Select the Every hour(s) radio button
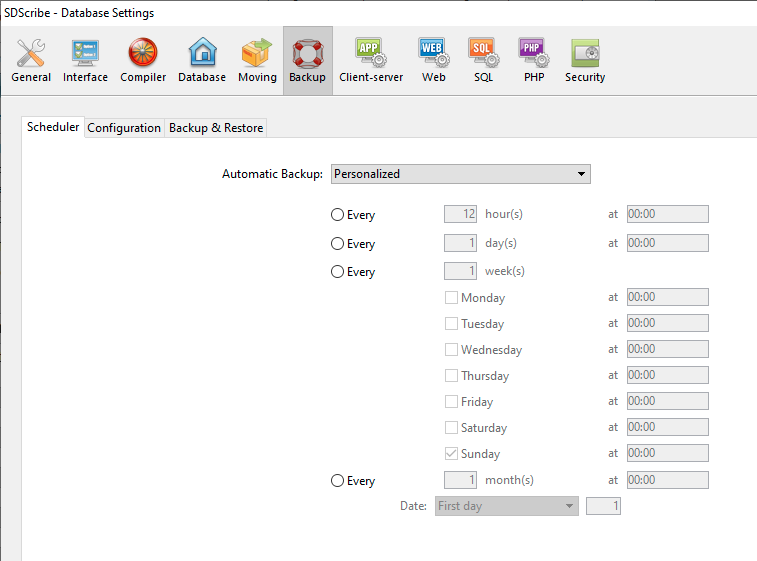Screen dimensions: 757x561 [337, 214]
